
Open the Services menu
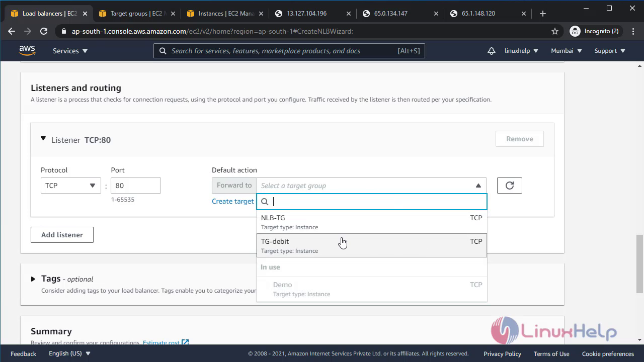(70, 51)
